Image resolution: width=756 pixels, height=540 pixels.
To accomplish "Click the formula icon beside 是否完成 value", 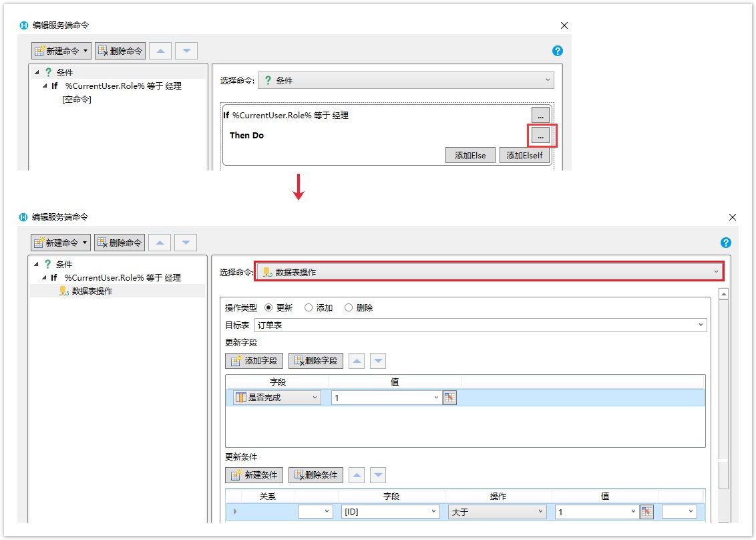I will coord(449,398).
